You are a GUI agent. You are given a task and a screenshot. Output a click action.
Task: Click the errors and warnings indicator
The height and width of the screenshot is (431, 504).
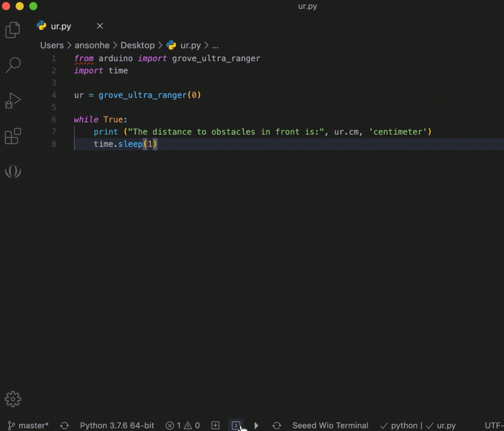click(x=183, y=426)
